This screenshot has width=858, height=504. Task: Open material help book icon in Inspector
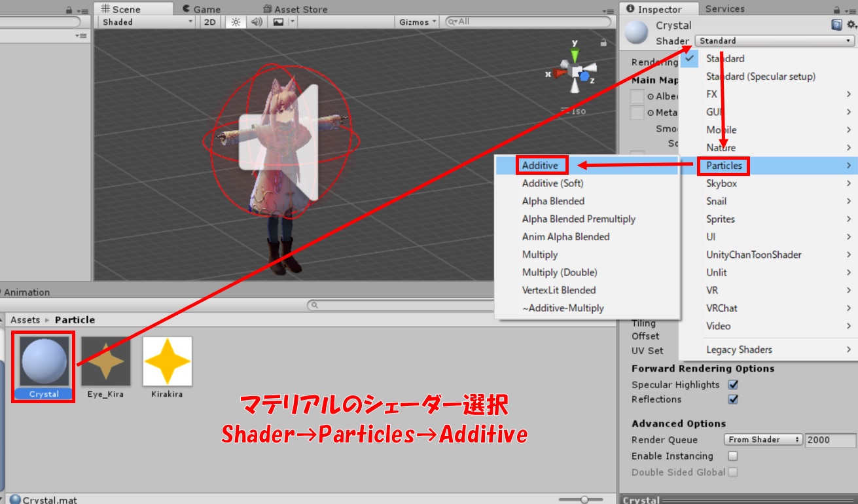coord(836,25)
